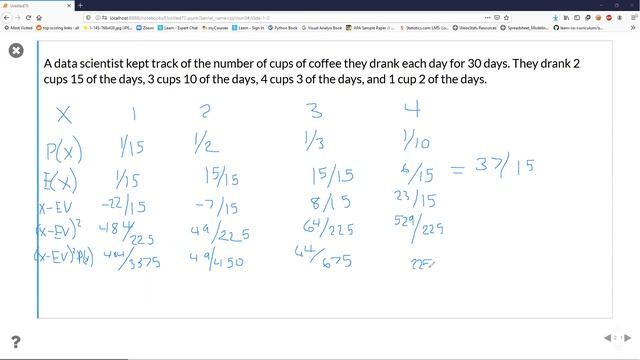Viewport: 640px width, 360px height.
Task: Open page actions three-dot menu
Action: click(487, 18)
